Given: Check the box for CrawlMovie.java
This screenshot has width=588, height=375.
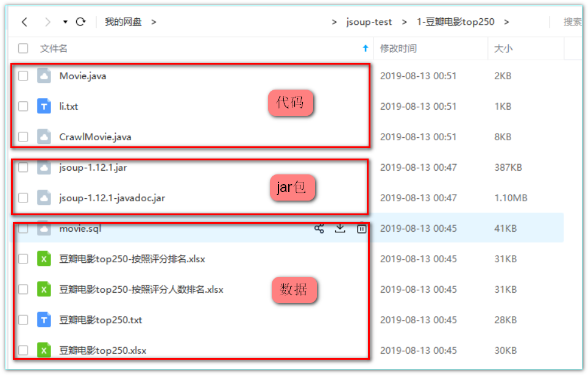Looking at the screenshot, I should point(23,137).
